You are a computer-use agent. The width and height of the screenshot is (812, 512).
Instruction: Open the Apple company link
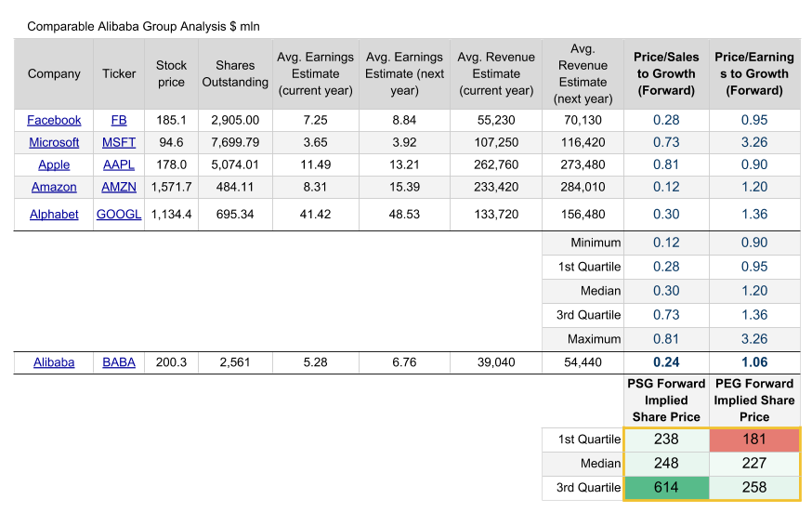54,164
